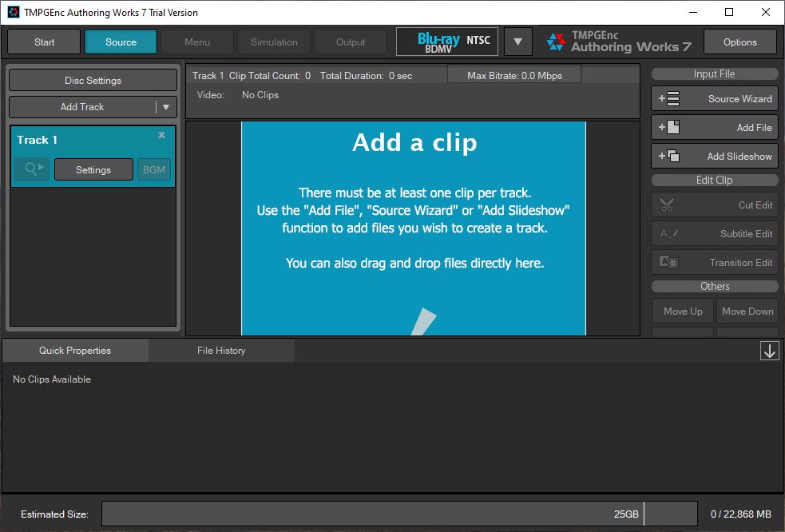The height and width of the screenshot is (532, 785).
Task: Click the Max Bitrate: 0.0 Mbps indicator
Action: click(x=514, y=76)
